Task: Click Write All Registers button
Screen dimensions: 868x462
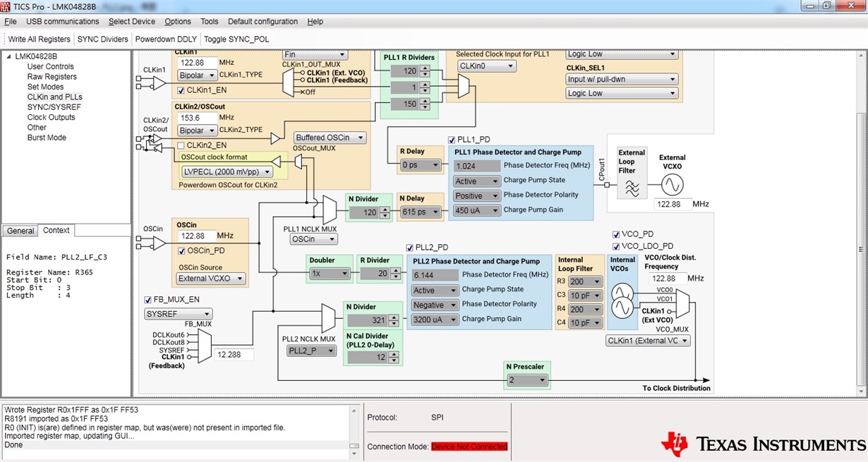Action: tap(40, 39)
